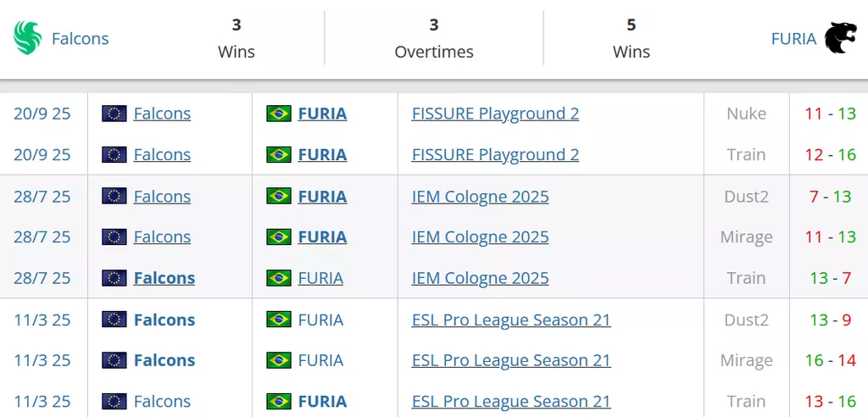Screen dimensions: 868x417
Task: Open ESL Pro League Season 21, Dust2 row
Action: pos(511,320)
